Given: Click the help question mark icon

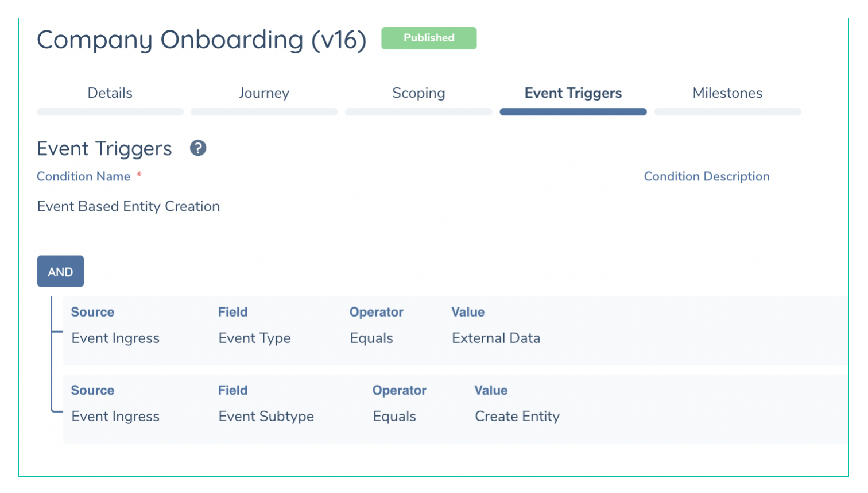Looking at the screenshot, I should (x=198, y=148).
